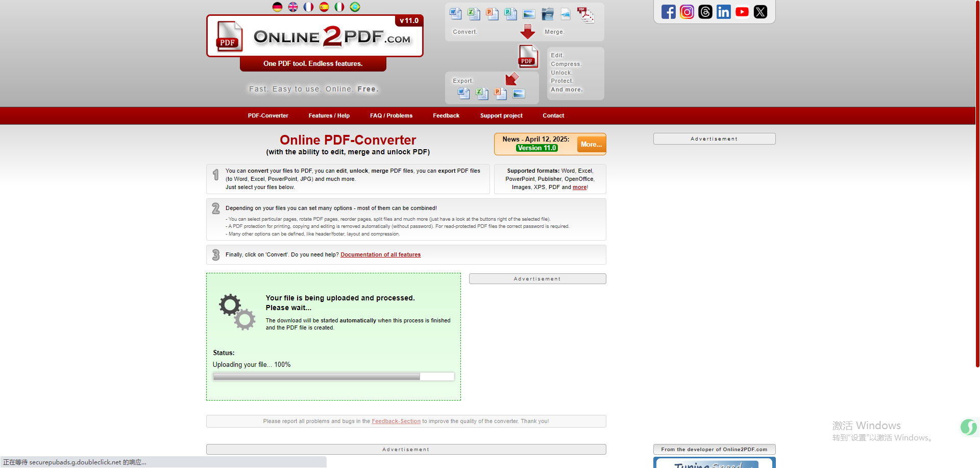Click the PowerPoint icon in Export box
The width and height of the screenshot is (980, 468).
click(x=500, y=93)
